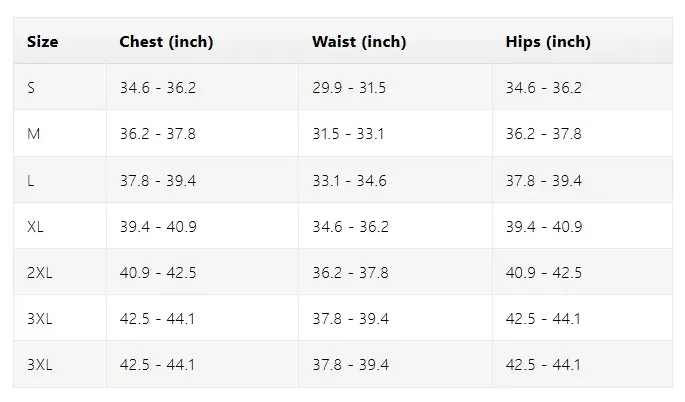Image resolution: width=685 pixels, height=402 pixels.
Task: Click the chest measurement for size XL
Action: pos(158,227)
